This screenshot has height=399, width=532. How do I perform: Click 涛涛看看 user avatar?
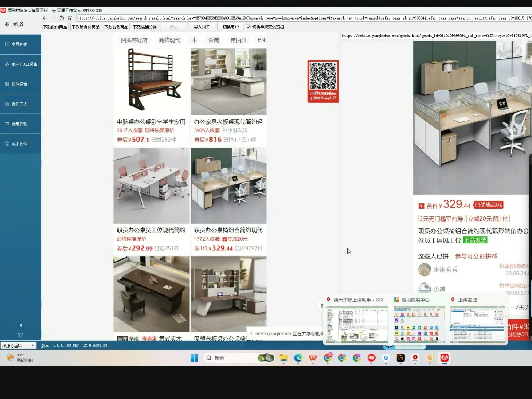click(424, 270)
